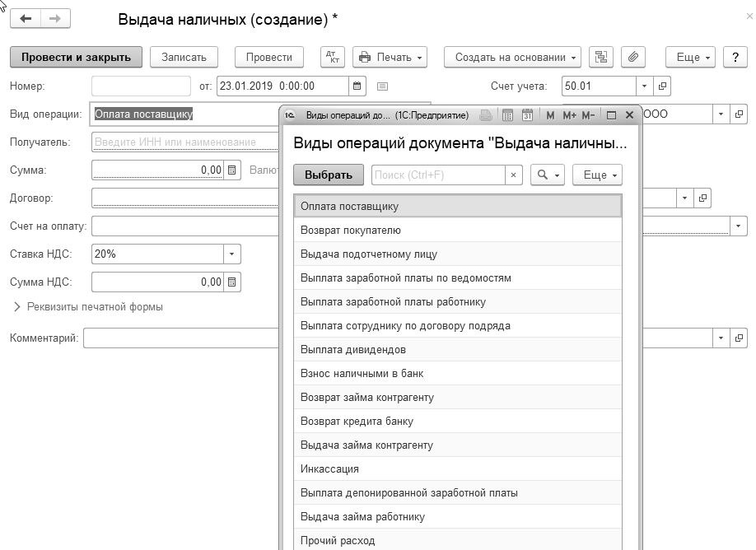Image resolution: width=756 pixels, height=550 pixels.
Task: Click Провести и закрыть button
Action: click(77, 58)
